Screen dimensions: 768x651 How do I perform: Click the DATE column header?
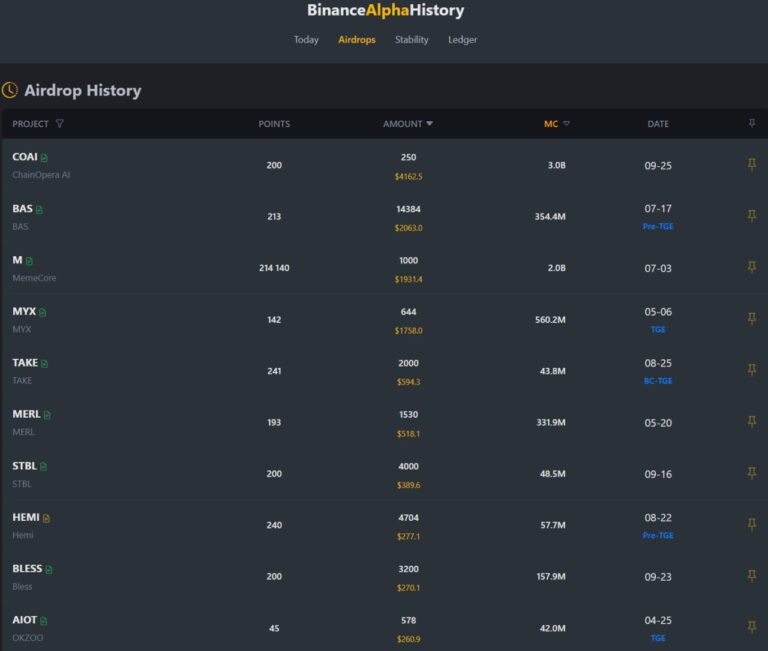tap(658, 124)
